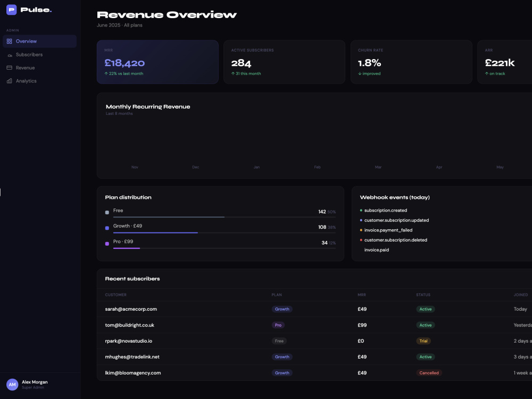Click the invoice.payment_failed webhook event
This screenshot has height=399, width=532.
click(388, 230)
